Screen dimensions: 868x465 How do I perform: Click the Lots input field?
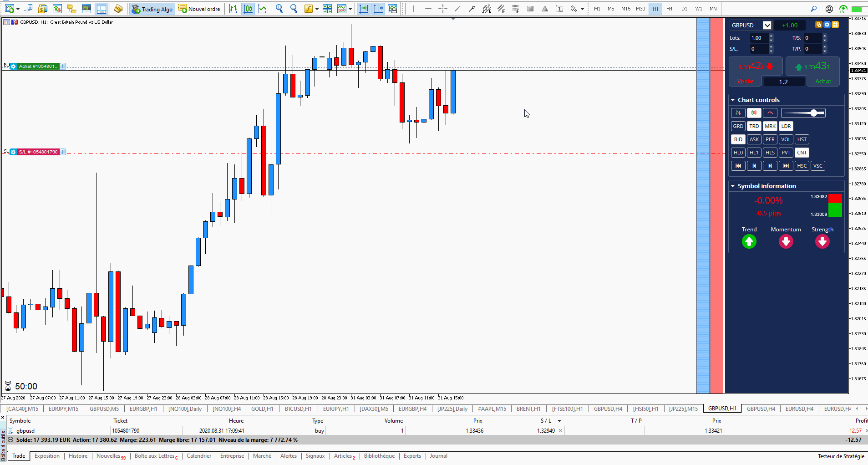pos(759,38)
